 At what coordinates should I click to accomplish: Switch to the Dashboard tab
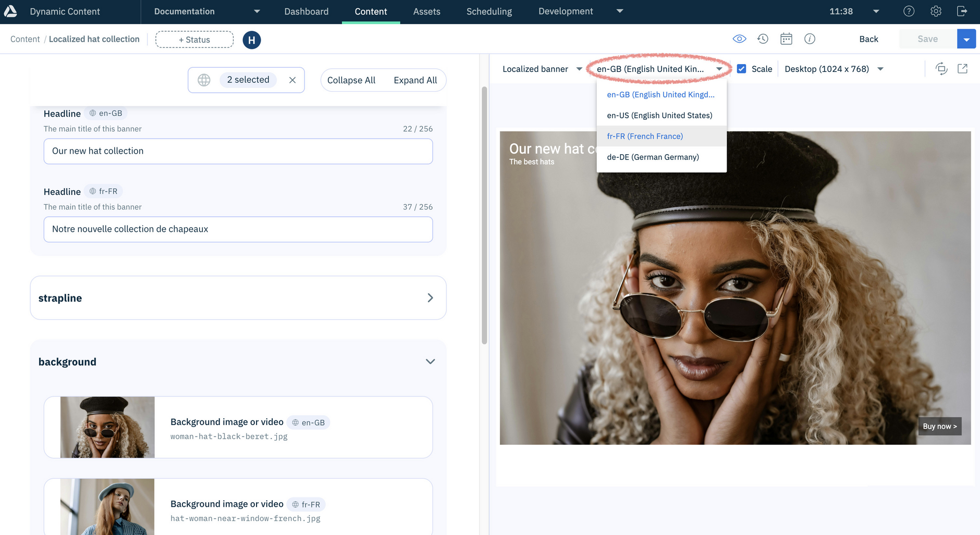[307, 11]
